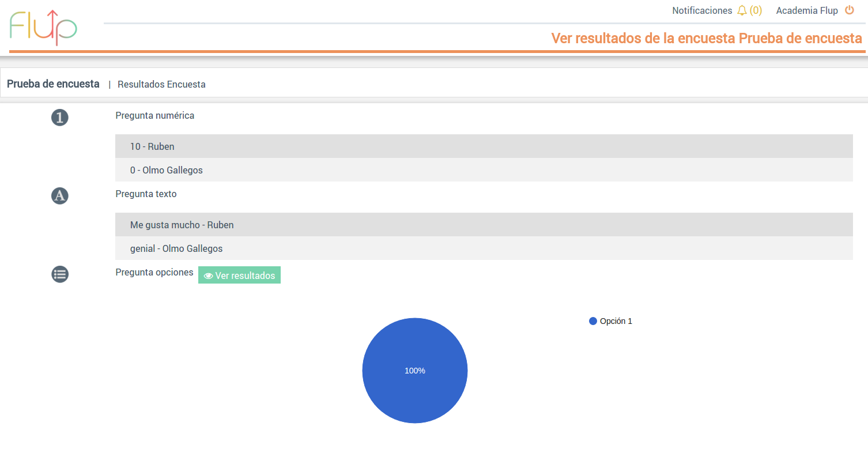Select the Resultados Encuesta breadcrumb
The width and height of the screenshot is (868, 468).
click(x=161, y=84)
